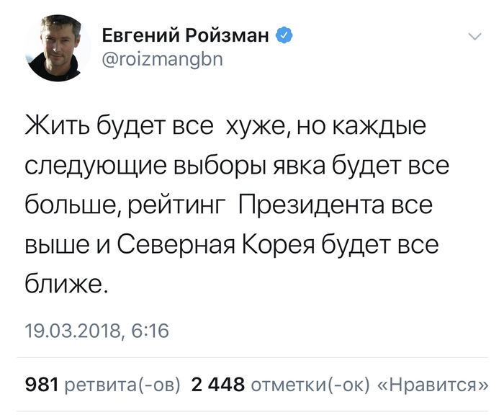The image size is (504, 420).
Task: View the 981 retweets count
Action: [42, 384]
